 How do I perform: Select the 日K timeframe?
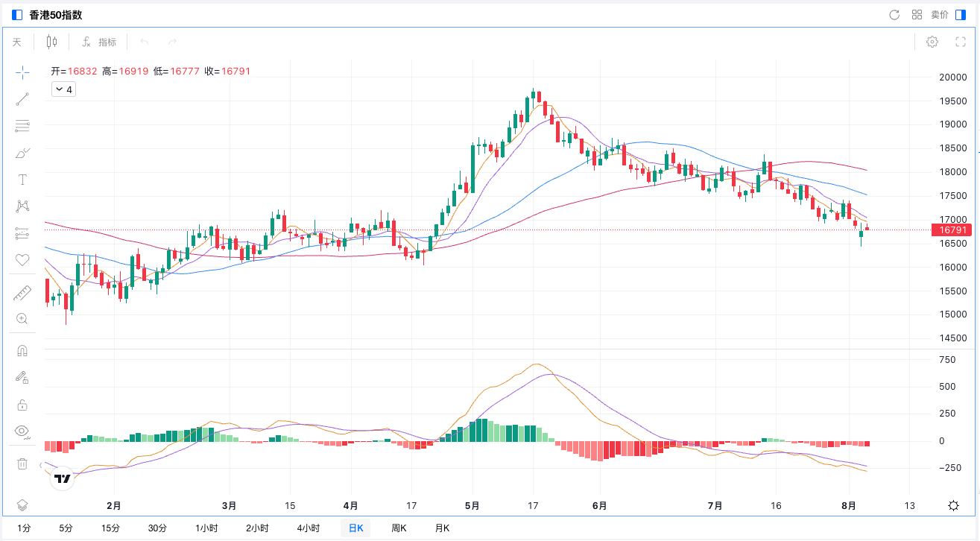pyautogui.click(x=355, y=528)
